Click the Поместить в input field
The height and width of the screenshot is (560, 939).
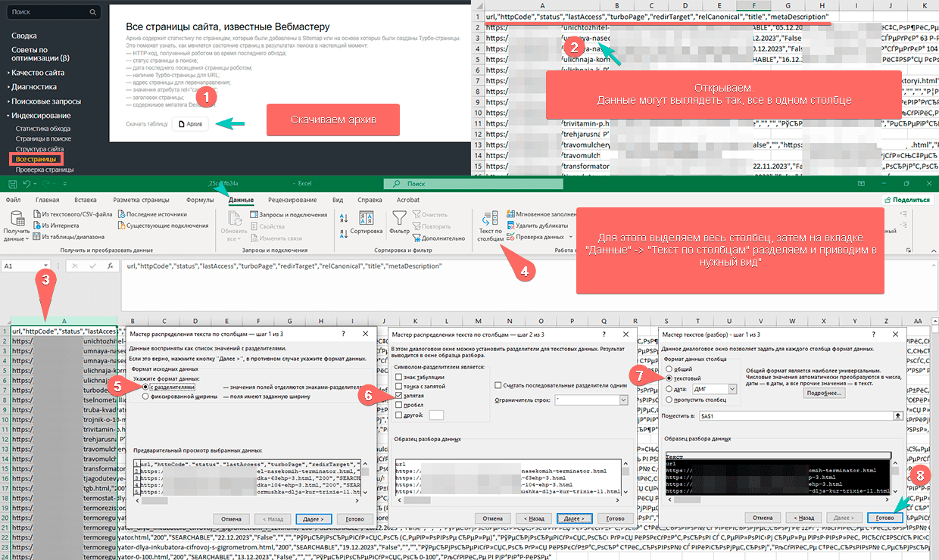coord(796,415)
